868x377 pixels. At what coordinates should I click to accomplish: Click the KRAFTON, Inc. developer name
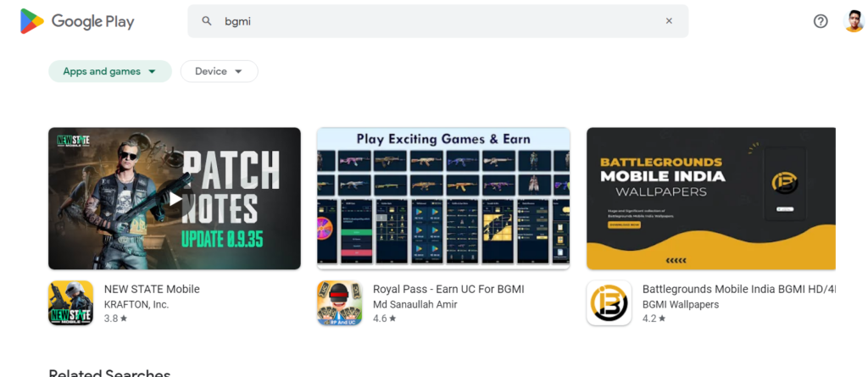136,304
